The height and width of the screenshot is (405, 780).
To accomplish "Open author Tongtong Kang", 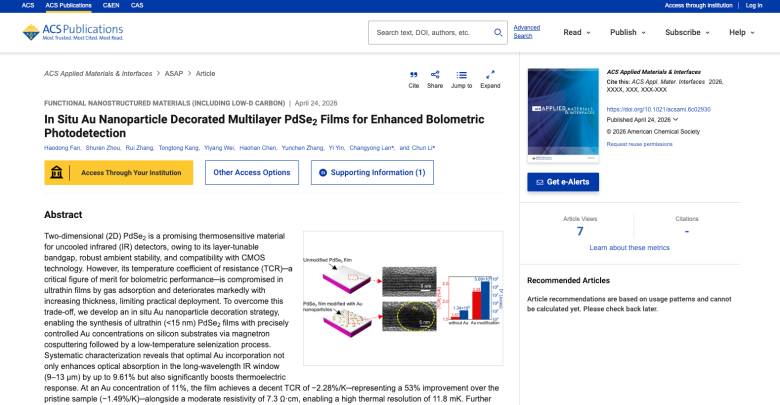I will tap(179, 148).
